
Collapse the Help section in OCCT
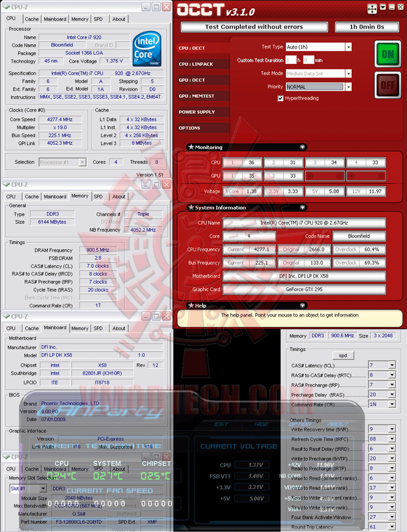pyautogui.click(x=302, y=306)
